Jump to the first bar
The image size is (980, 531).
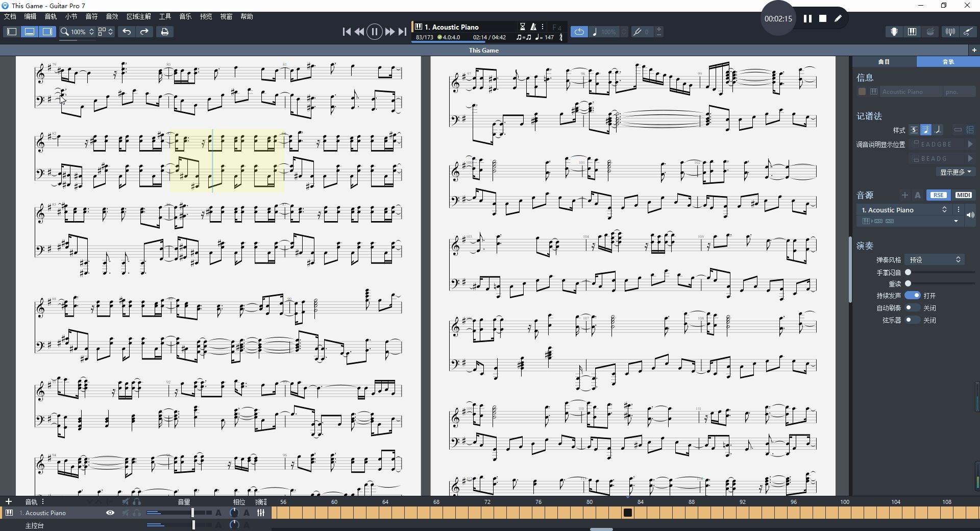(x=347, y=32)
